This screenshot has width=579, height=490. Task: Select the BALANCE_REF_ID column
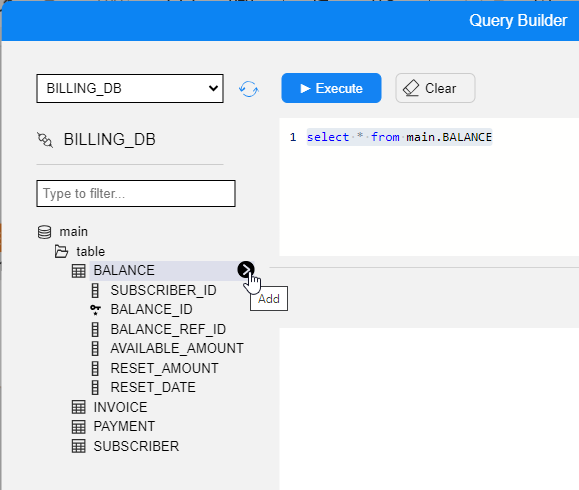tap(168, 329)
